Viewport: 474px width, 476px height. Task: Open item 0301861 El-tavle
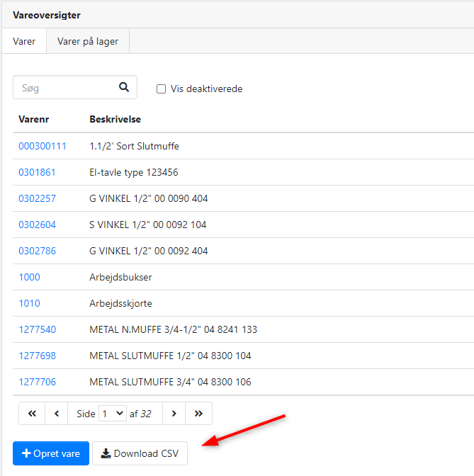click(37, 172)
